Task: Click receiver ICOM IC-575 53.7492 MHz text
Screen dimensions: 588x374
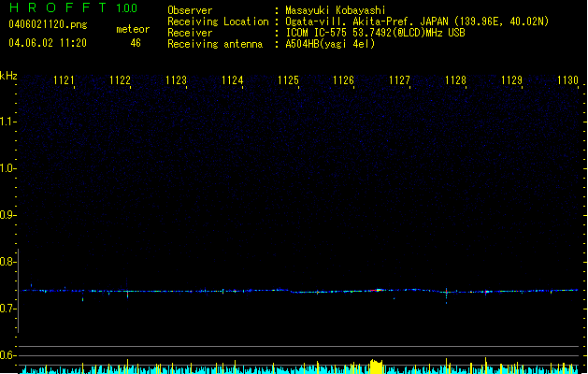Action: pyautogui.click(x=375, y=33)
